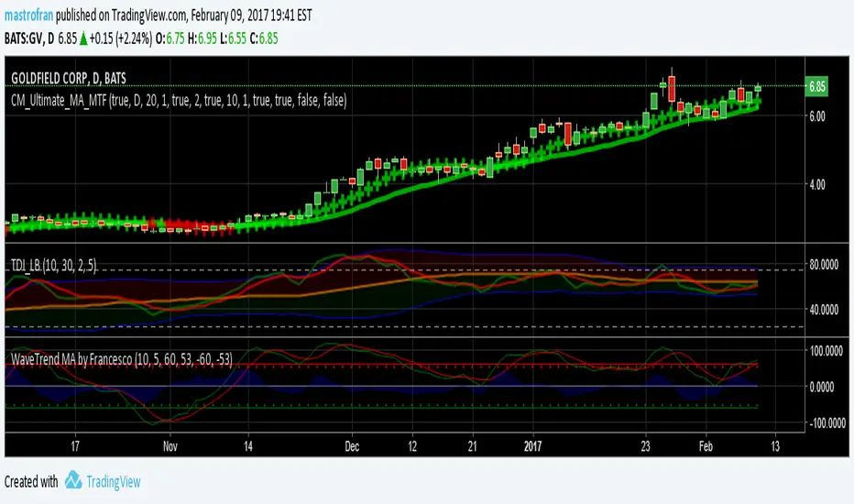Click the 14 date axis label
The width and height of the screenshot is (854, 504).
[247, 447]
